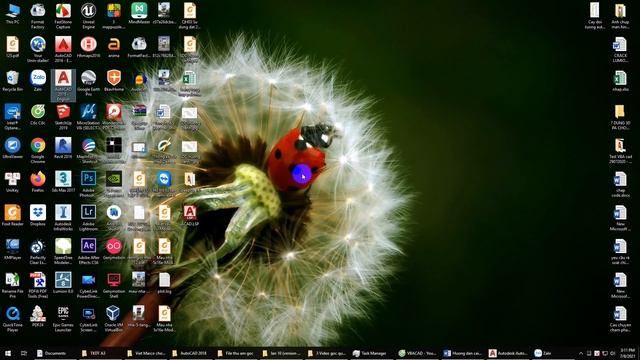Open the chup code.docx document
The width and height of the screenshot is (640, 360).
tap(620, 184)
